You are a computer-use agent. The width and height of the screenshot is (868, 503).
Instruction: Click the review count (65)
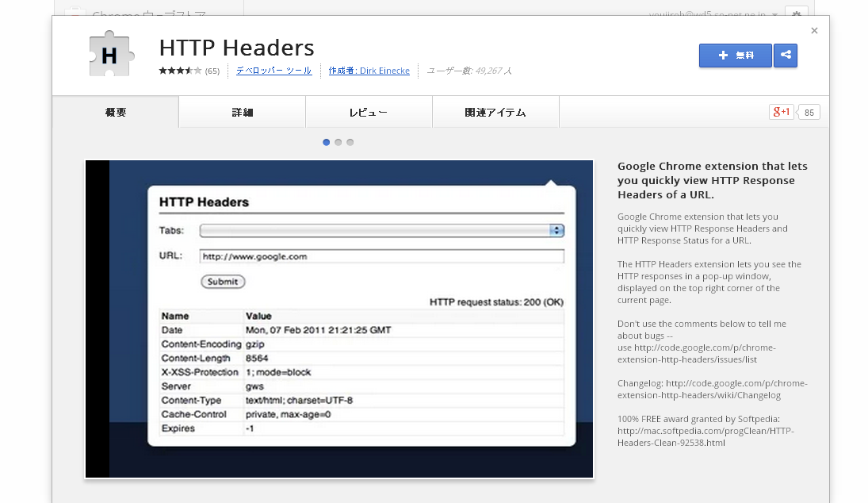point(212,71)
